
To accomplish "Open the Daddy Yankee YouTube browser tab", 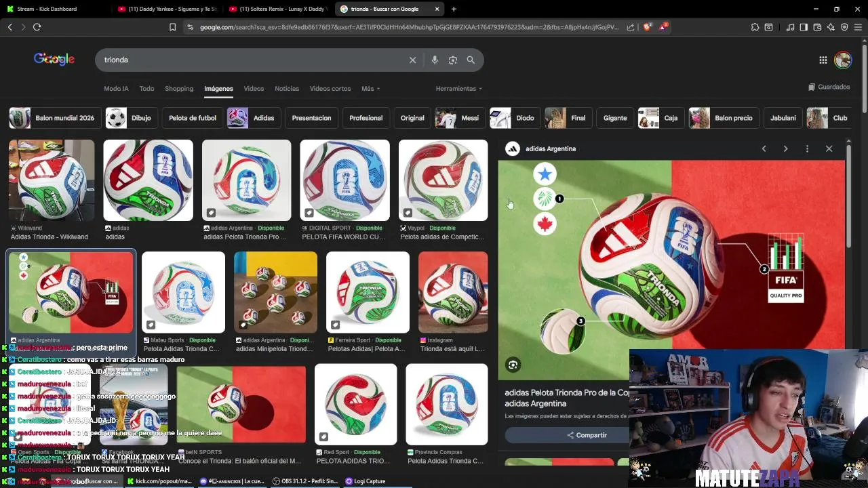I will pyautogui.click(x=166, y=9).
